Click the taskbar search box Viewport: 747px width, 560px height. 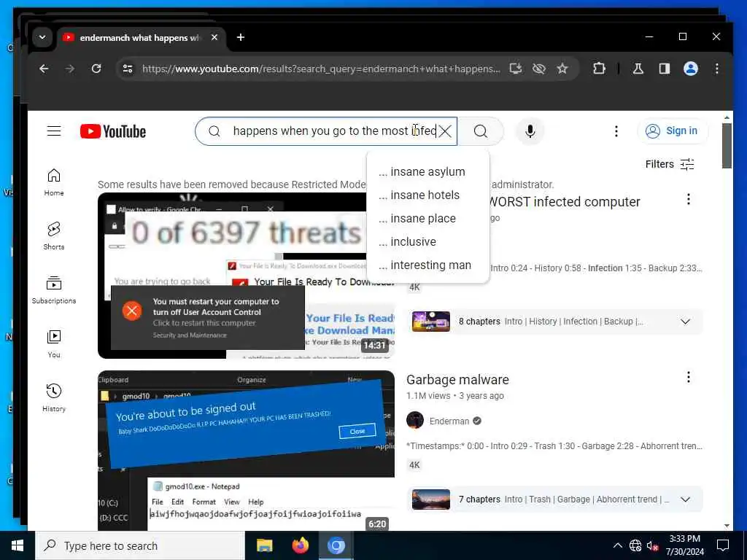coord(140,545)
